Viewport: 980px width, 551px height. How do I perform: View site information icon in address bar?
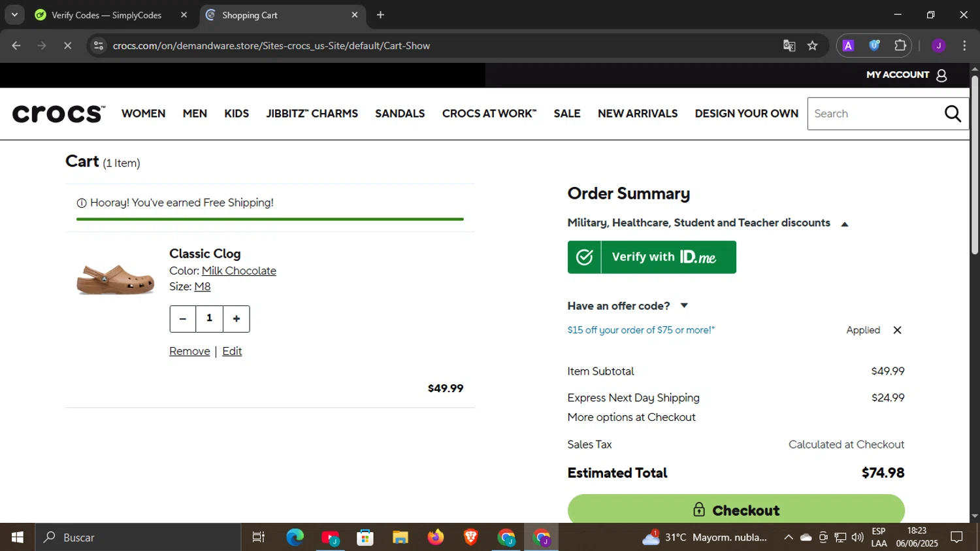99,46
